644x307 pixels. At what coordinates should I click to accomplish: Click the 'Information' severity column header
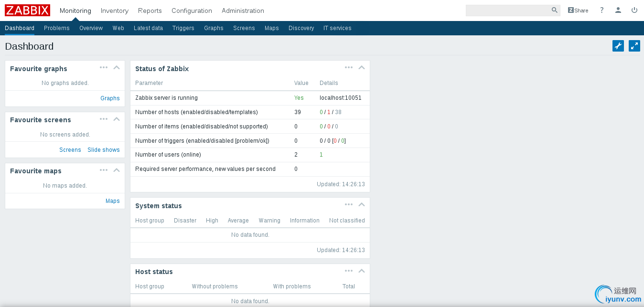tap(305, 221)
